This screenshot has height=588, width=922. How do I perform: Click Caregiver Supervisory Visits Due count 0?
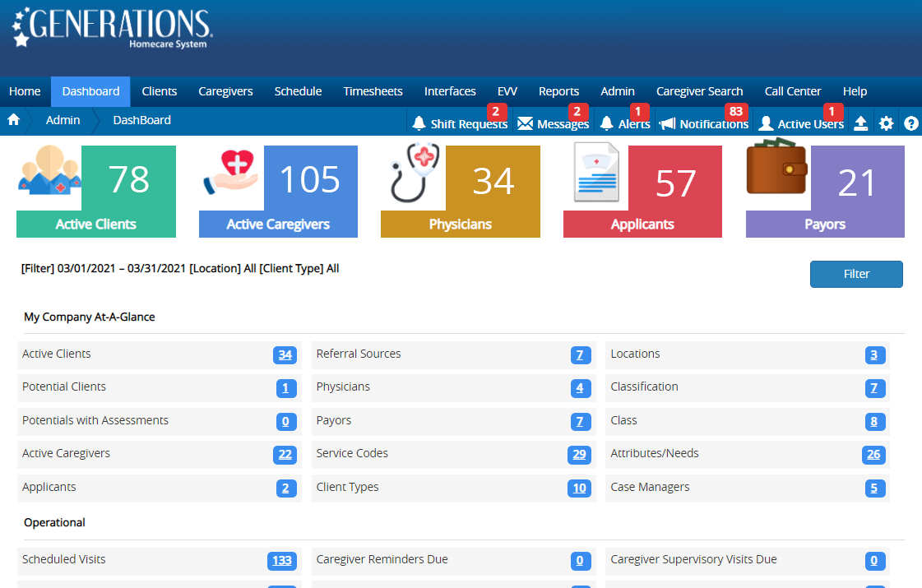(x=875, y=561)
